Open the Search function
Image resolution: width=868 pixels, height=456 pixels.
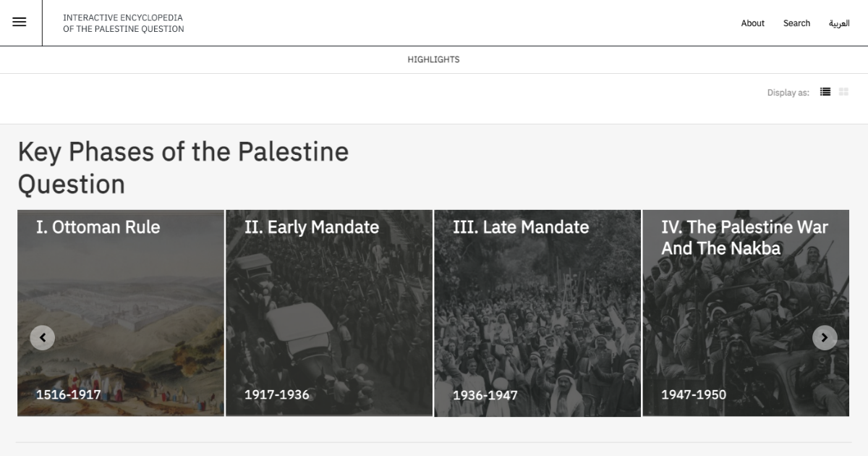point(796,23)
